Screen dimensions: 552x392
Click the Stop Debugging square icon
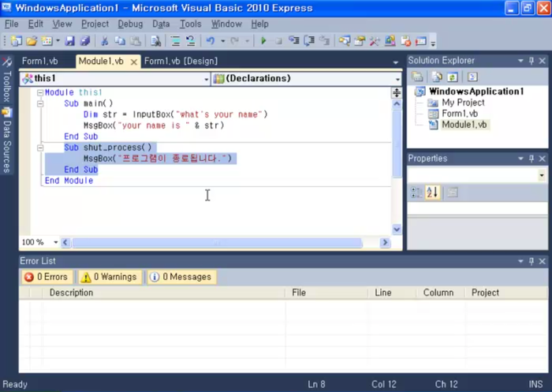(278, 41)
